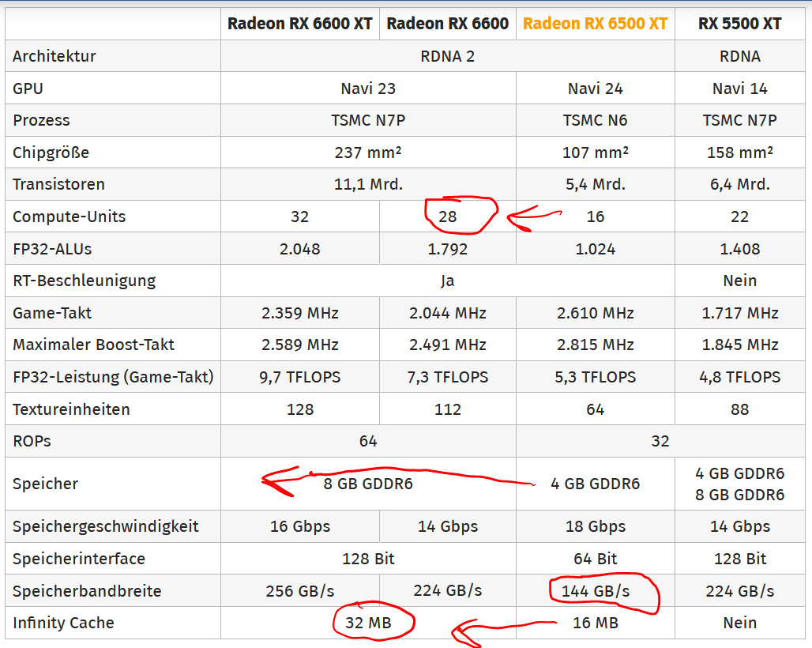Viewport: 812px width, 648px height.
Task: Click the 64 ROPs value
Action: point(368,441)
